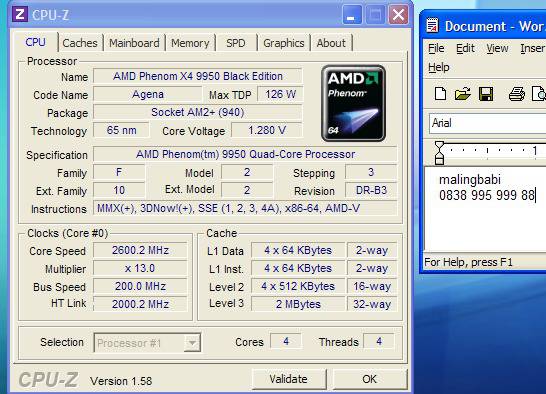546x394 pixels.
Task: Click the AMD Phenom processor logo
Action: pos(353,103)
